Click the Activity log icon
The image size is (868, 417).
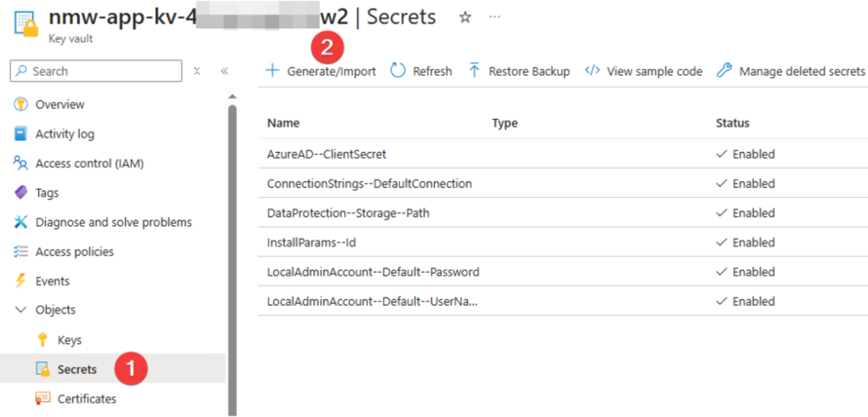(20, 133)
